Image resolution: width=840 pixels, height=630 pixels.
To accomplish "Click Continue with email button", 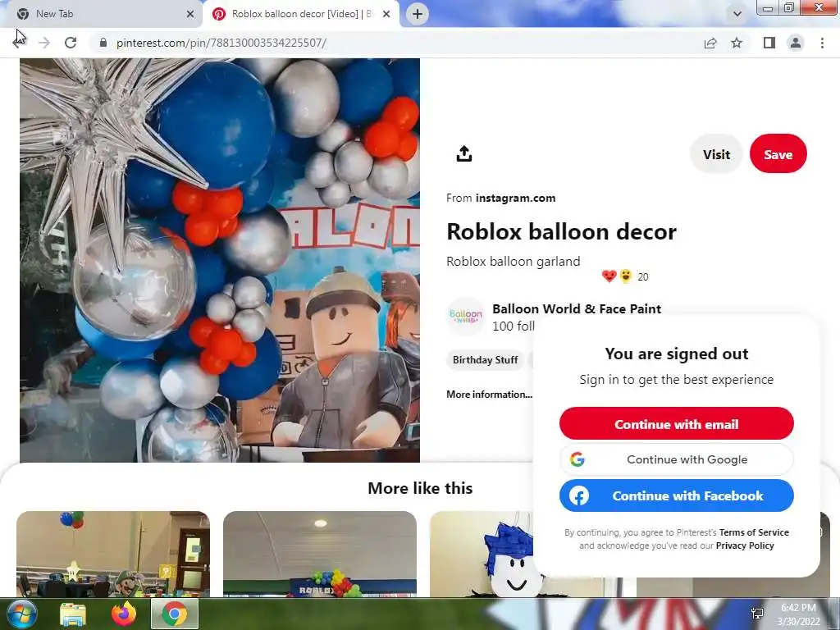I will [x=676, y=424].
